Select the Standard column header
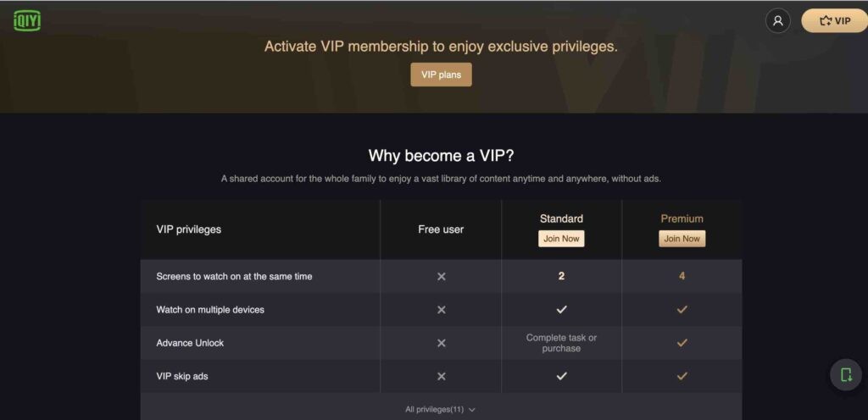868x420 pixels. [561, 218]
